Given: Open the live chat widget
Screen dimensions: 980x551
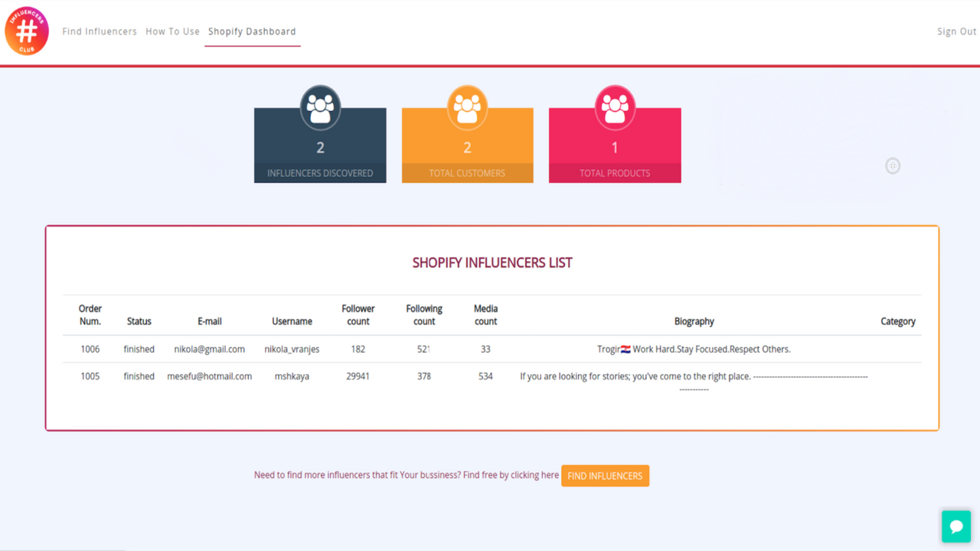Looking at the screenshot, I should [956, 527].
